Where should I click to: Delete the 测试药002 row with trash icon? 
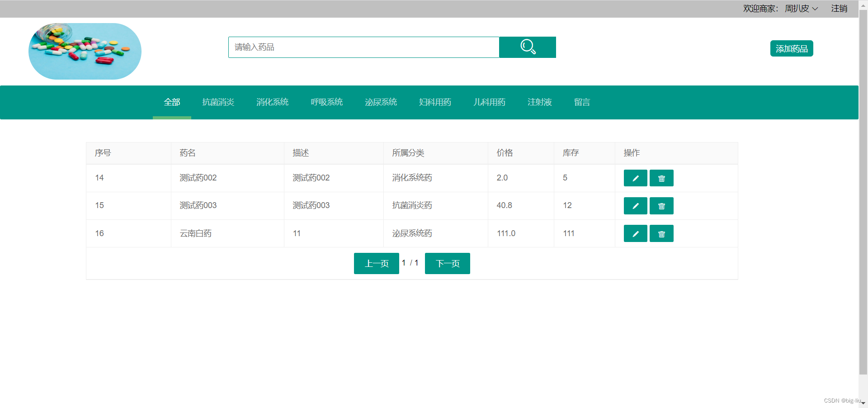(x=661, y=178)
